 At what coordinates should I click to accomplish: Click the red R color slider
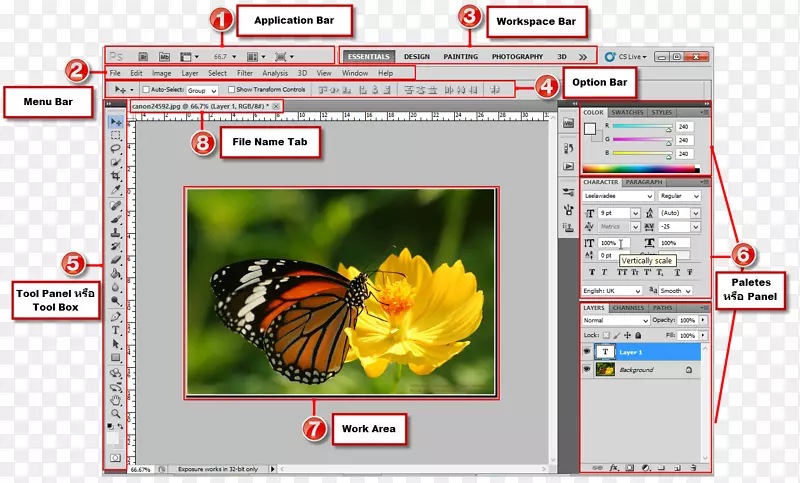tap(641, 127)
